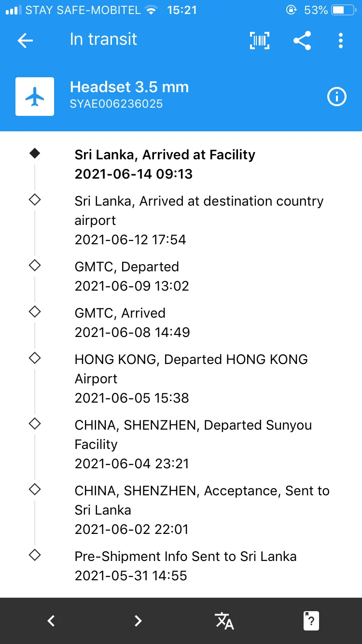Open the parcel info circle icon
362x644 pixels.
pyautogui.click(x=337, y=97)
